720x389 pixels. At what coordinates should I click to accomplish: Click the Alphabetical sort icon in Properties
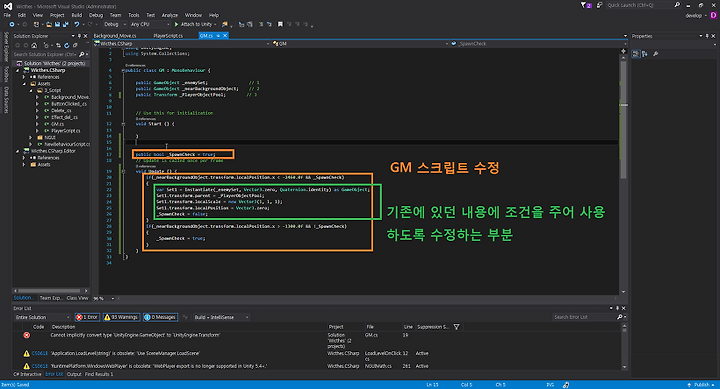pos(645,54)
